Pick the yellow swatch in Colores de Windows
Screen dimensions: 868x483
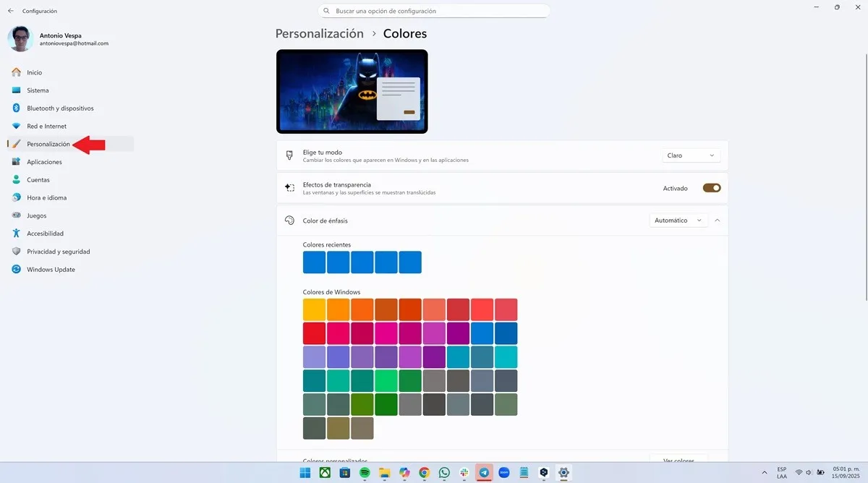click(315, 309)
